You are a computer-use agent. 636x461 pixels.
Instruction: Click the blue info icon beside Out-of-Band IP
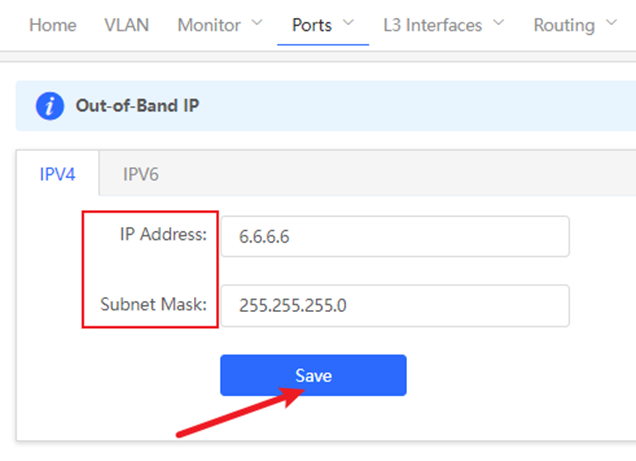pyautogui.click(x=49, y=105)
